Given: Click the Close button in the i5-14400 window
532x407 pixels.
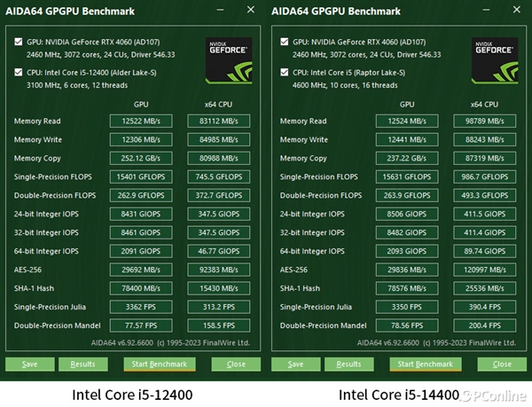Looking at the screenshot, I should (x=502, y=364).
